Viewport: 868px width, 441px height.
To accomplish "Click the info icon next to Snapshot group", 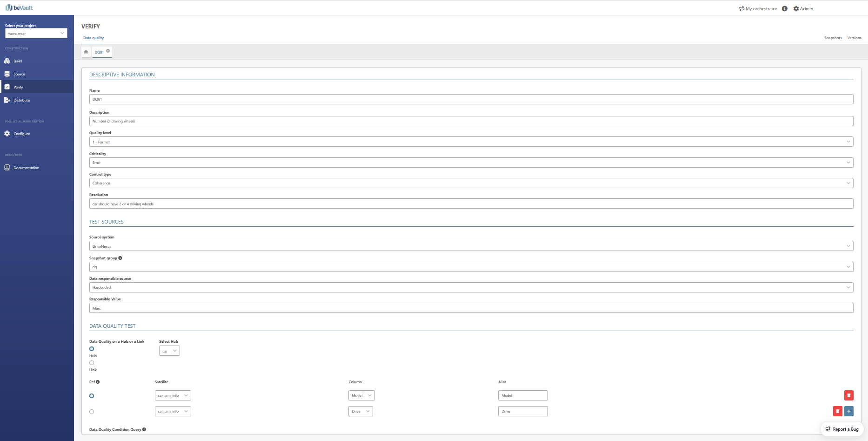I will tap(120, 258).
